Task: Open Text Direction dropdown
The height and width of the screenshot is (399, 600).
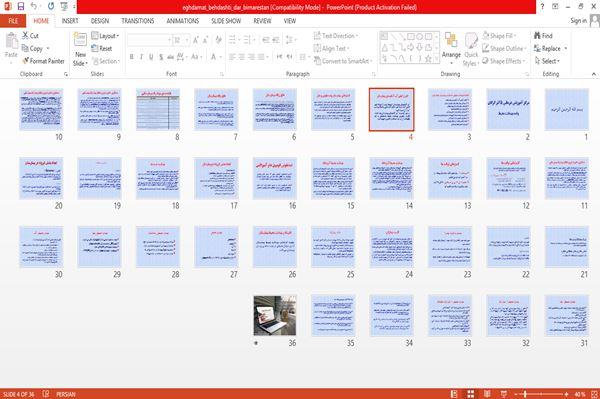Action: pos(336,36)
